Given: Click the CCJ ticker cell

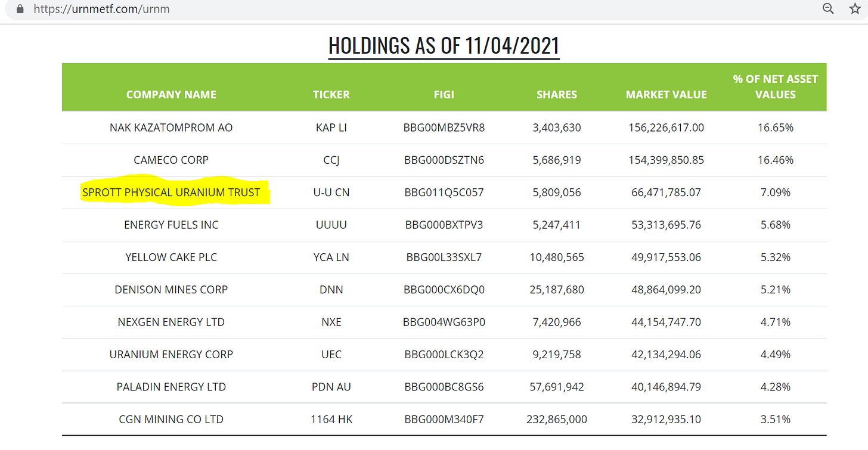Looking at the screenshot, I should [x=331, y=160].
